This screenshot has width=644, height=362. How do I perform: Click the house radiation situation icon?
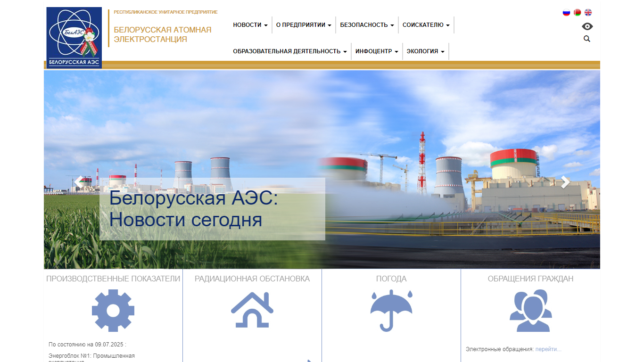tap(252, 310)
